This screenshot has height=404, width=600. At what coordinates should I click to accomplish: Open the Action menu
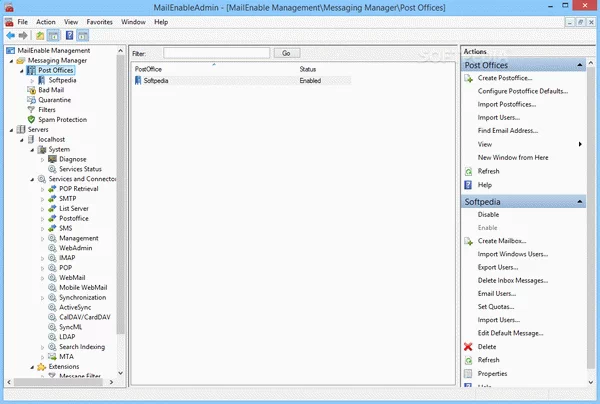(x=46, y=22)
